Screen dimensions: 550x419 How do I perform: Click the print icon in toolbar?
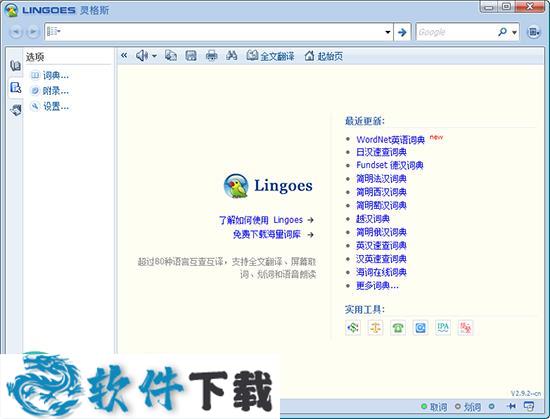point(211,55)
